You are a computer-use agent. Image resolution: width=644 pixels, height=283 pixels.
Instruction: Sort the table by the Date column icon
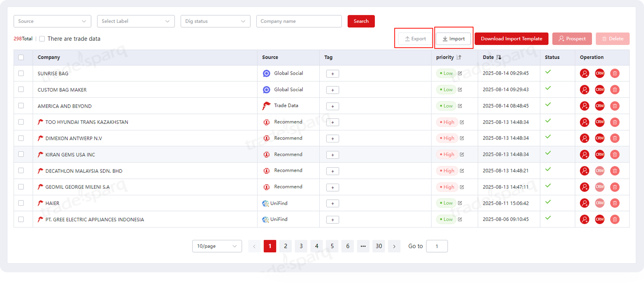499,57
